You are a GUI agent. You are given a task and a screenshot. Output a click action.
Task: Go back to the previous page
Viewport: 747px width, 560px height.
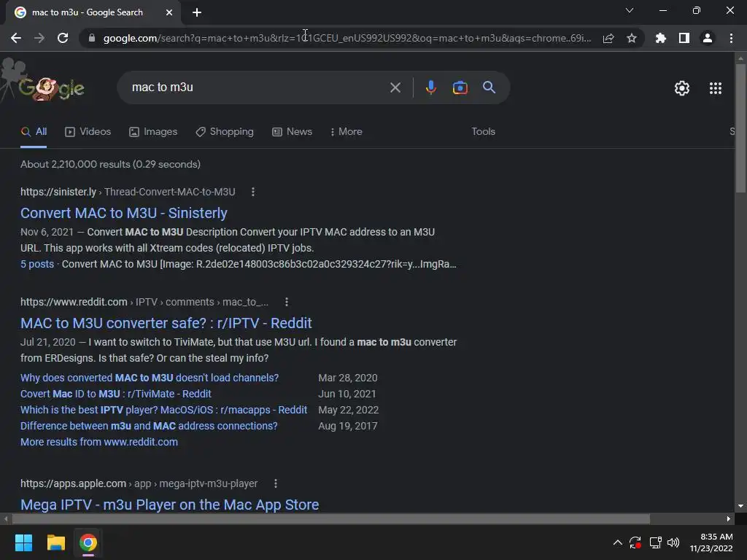[16, 38]
